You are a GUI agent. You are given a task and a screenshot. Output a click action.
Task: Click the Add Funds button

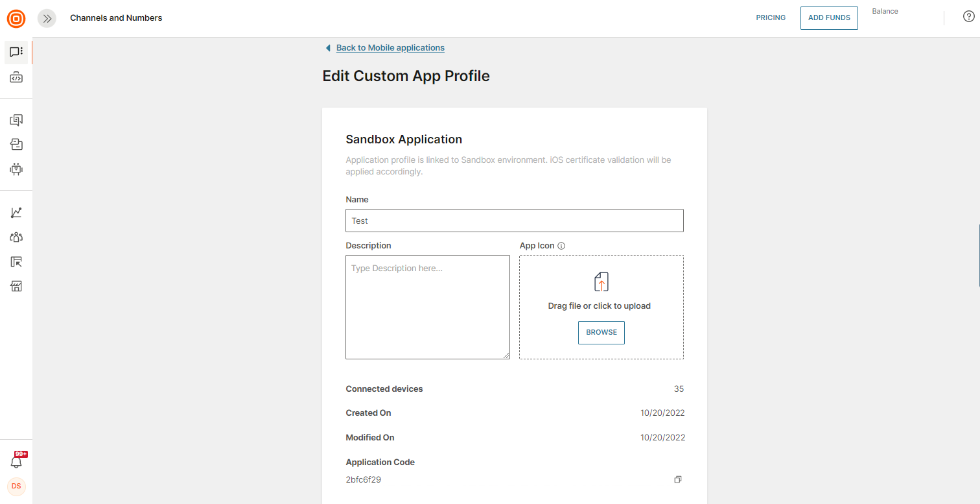(x=829, y=18)
